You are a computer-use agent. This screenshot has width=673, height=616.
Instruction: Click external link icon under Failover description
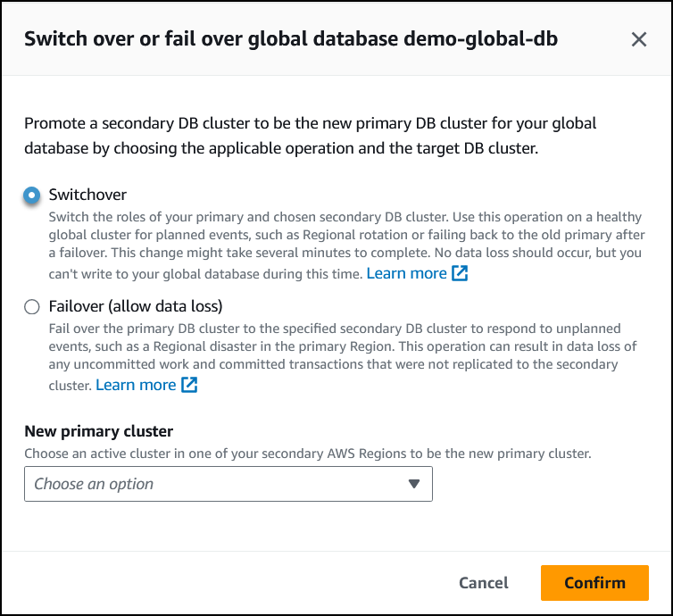coord(189,386)
